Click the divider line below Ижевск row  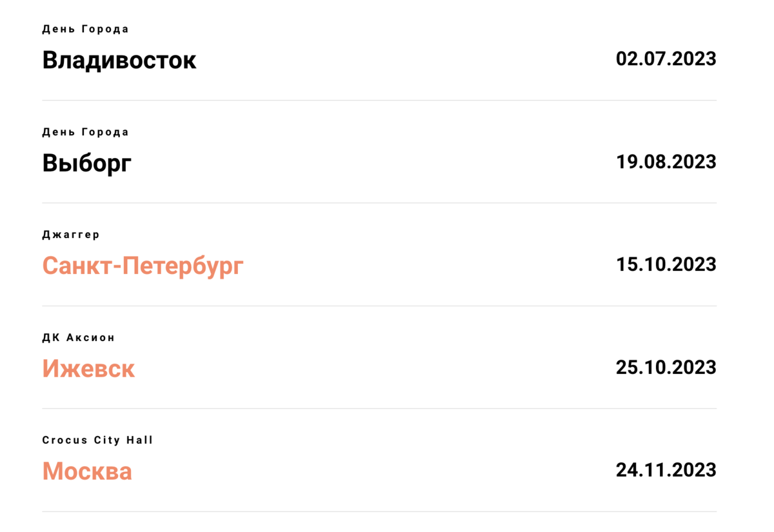379,408
